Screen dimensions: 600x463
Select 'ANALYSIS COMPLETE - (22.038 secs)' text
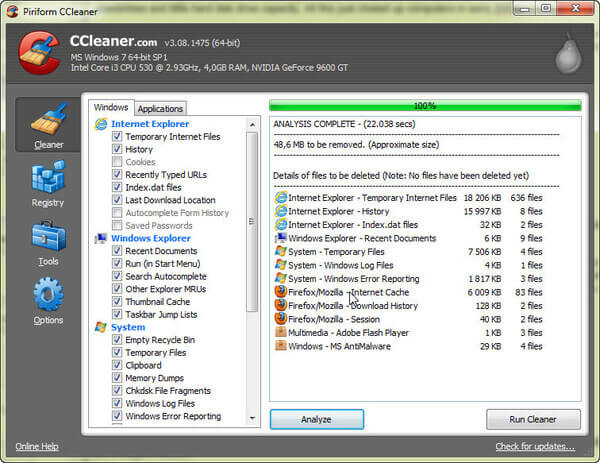(344, 124)
